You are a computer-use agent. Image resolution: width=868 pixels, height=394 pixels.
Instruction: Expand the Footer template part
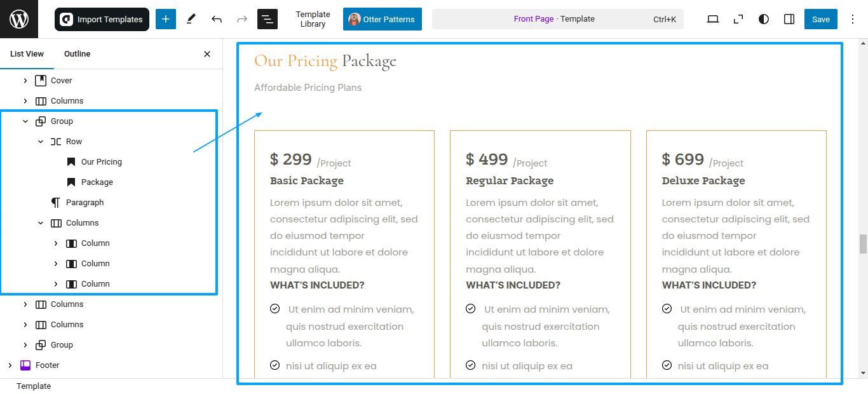(10, 365)
